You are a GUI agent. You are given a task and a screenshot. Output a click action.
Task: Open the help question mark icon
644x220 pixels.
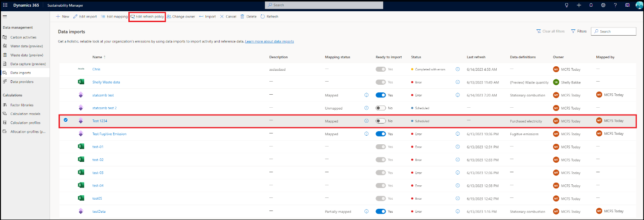tap(615, 5)
